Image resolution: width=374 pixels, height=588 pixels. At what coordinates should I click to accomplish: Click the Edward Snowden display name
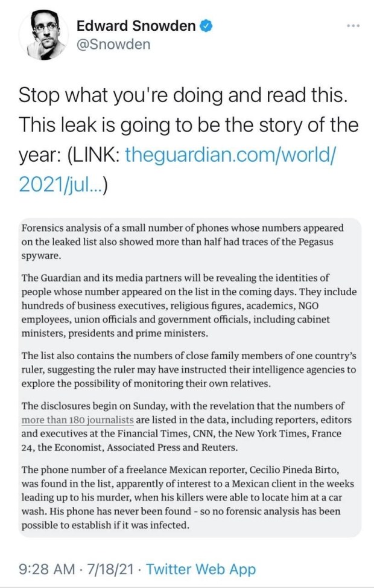point(136,26)
